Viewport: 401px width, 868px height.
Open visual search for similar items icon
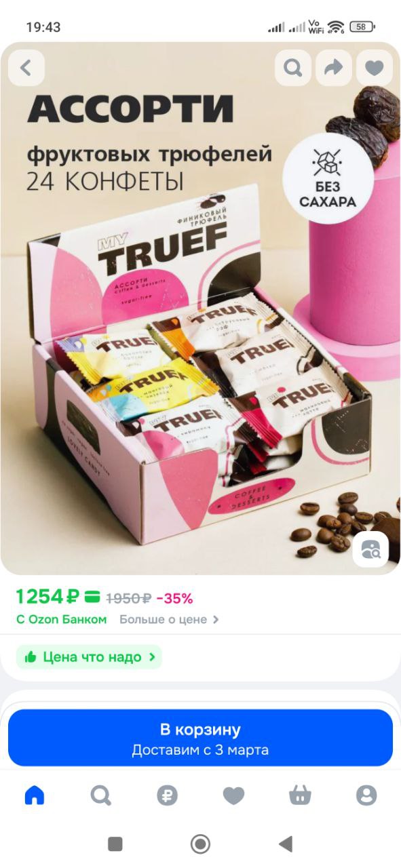[x=370, y=549]
